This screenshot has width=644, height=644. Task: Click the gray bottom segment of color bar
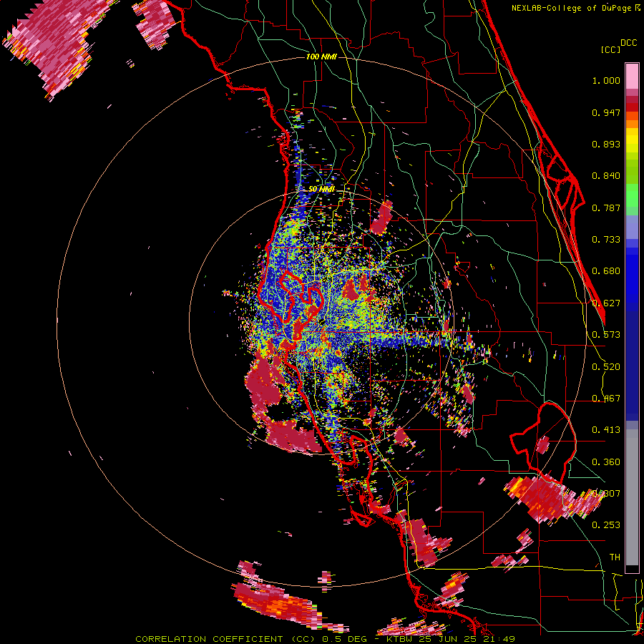(x=632, y=497)
